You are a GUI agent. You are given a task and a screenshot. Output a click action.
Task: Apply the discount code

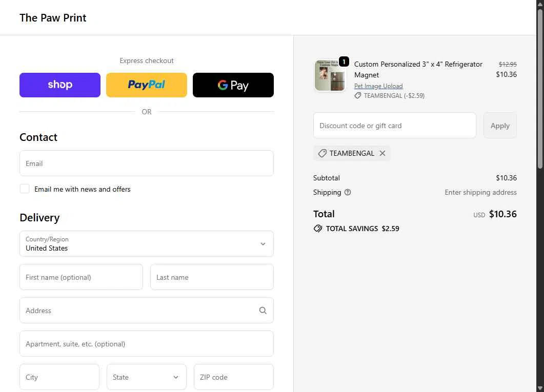(500, 126)
